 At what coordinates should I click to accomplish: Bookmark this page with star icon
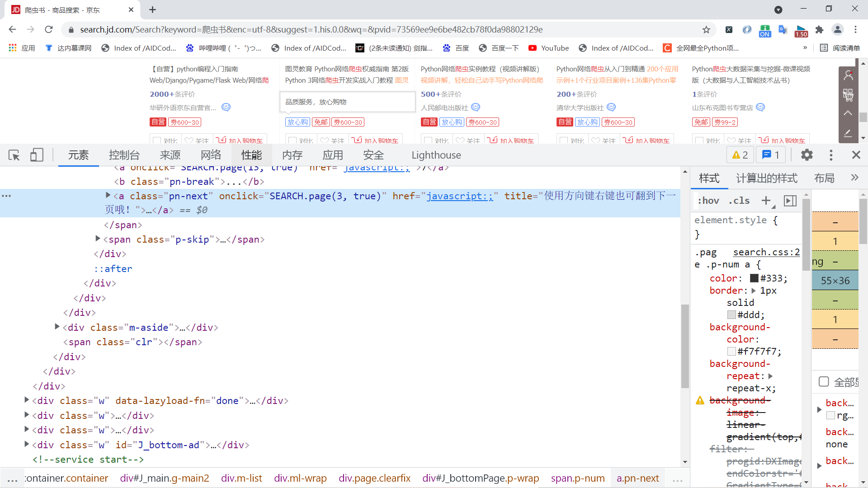[x=706, y=30]
